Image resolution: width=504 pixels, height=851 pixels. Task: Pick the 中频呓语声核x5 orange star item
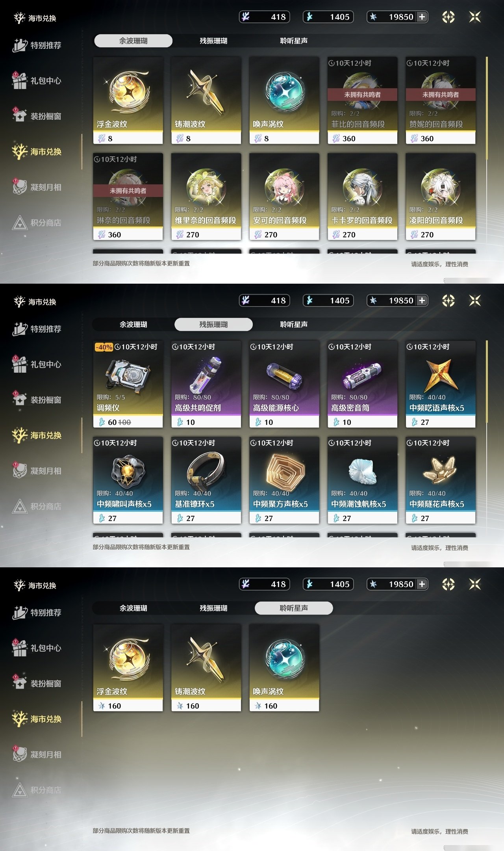point(441,384)
